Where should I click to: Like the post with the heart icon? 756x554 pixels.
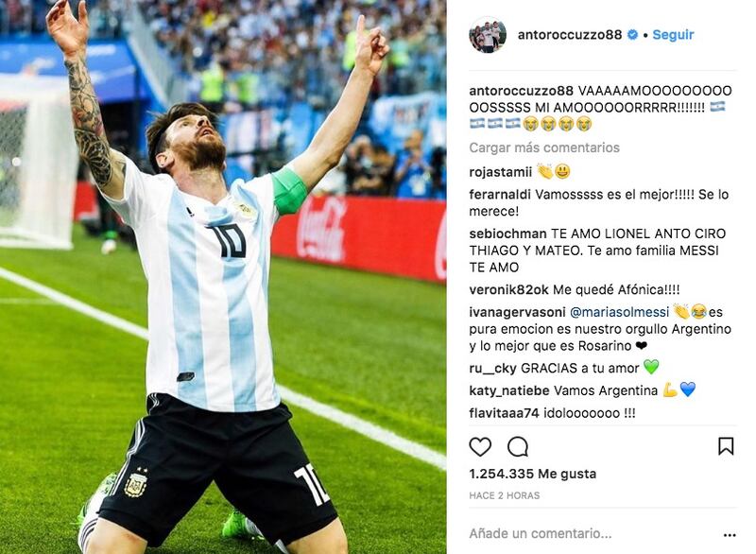[x=480, y=447]
